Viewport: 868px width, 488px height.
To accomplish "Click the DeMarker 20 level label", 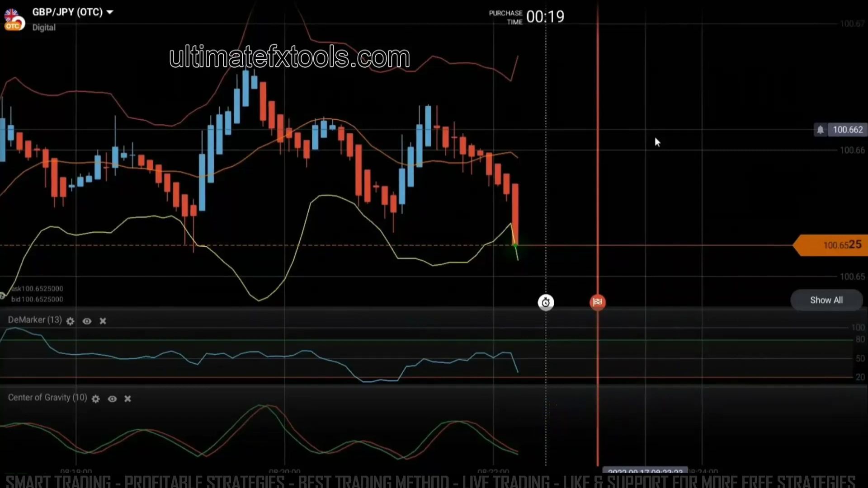I will [x=860, y=377].
